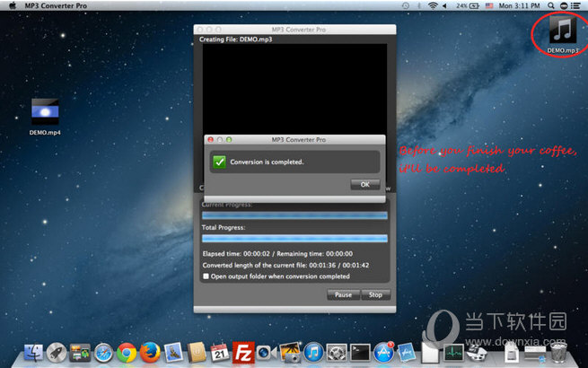Screen dimensions: 588x368
Task: Click the Conversion is completed message
Action: coord(267,162)
